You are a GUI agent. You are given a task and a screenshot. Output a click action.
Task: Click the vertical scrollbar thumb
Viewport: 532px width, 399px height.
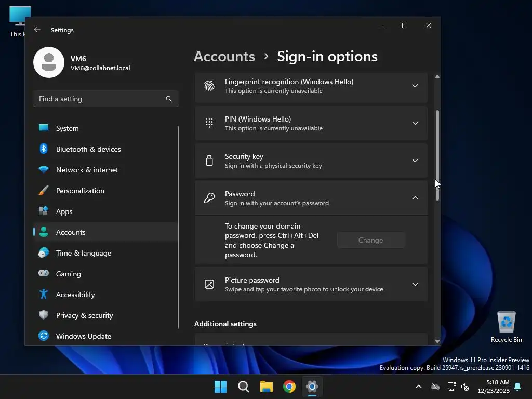click(x=437, y=155)
